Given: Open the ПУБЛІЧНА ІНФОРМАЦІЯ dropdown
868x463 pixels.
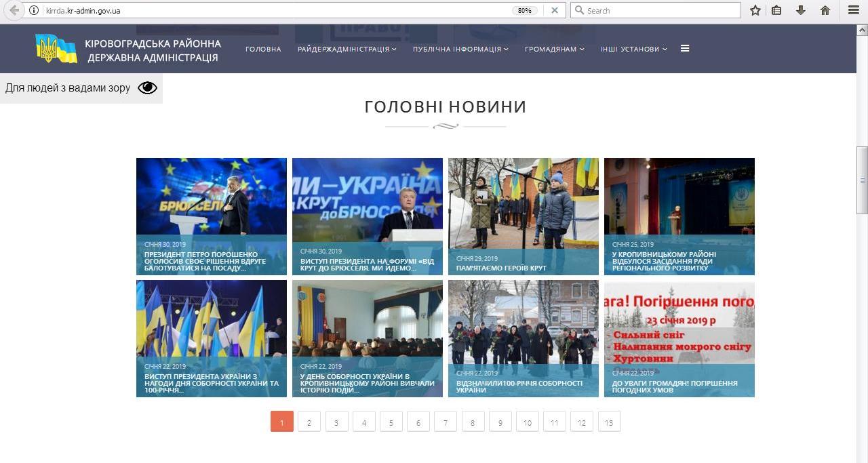Looking at the screenshot, I should (x=459, y=49).
